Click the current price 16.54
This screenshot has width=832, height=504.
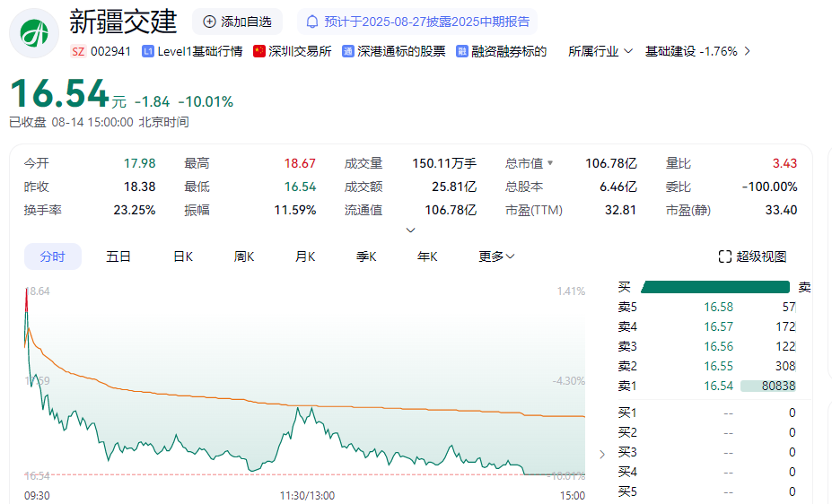(59, 94)
